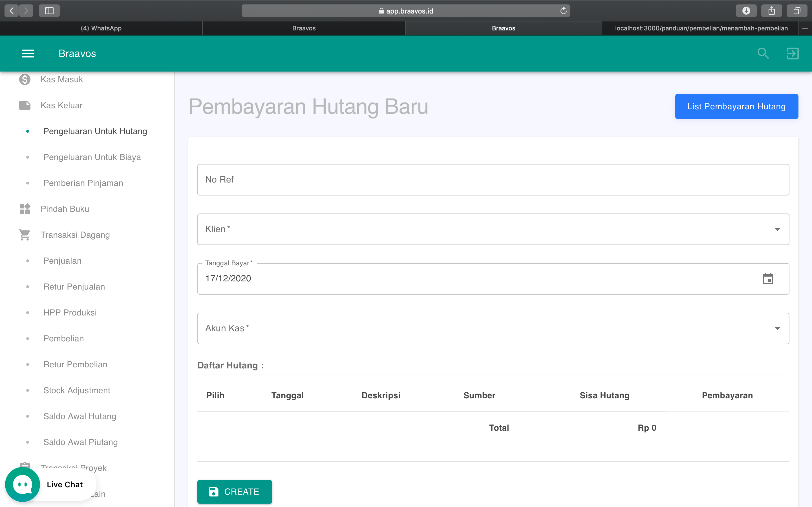
Task: Click the Safari downloads icon
Action: coord(746,10)
